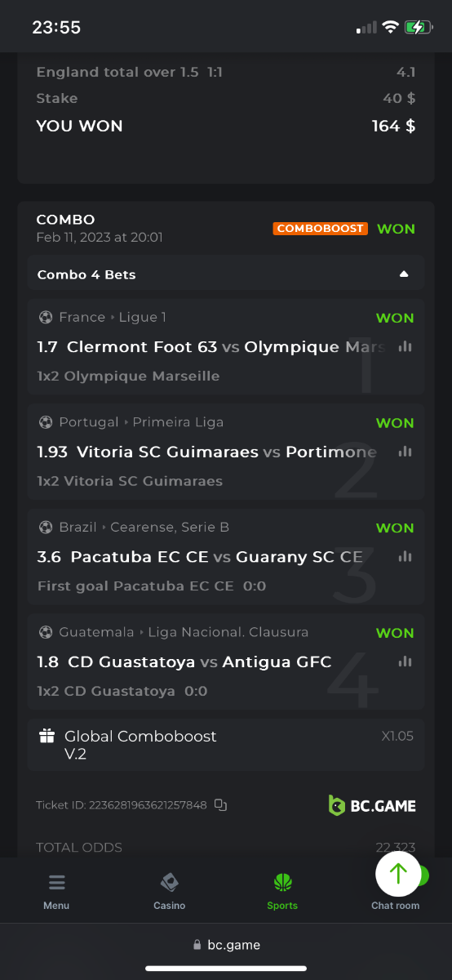Screen dimensions: 452x980
Task: Collapse the Combo 4 Bets list
Action: (x=226, y=274)
